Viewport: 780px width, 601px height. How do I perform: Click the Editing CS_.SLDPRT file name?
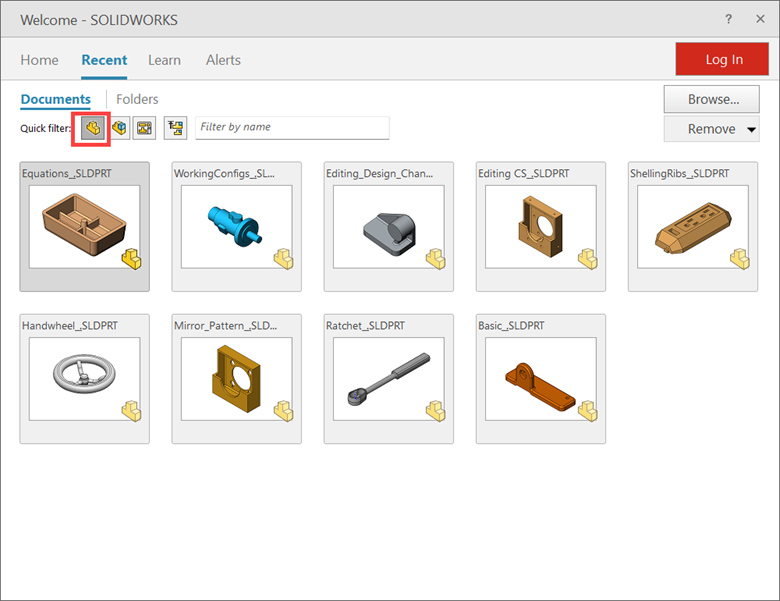(523, 174)
